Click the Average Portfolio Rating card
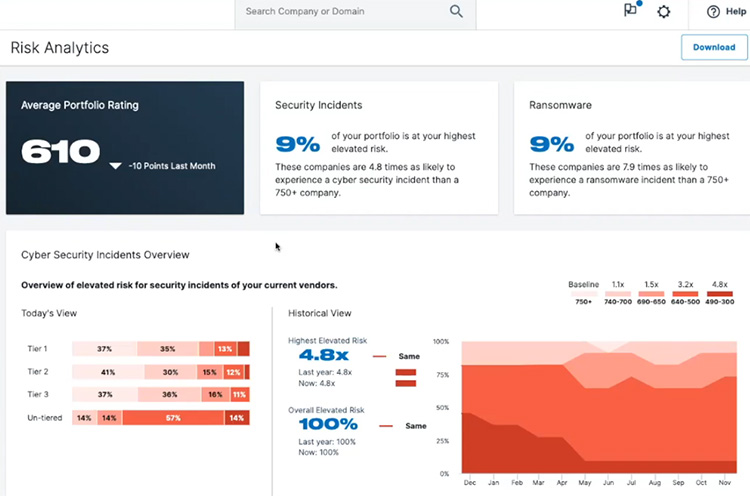The height and width of the screenshot is (496, 750). 124,147
